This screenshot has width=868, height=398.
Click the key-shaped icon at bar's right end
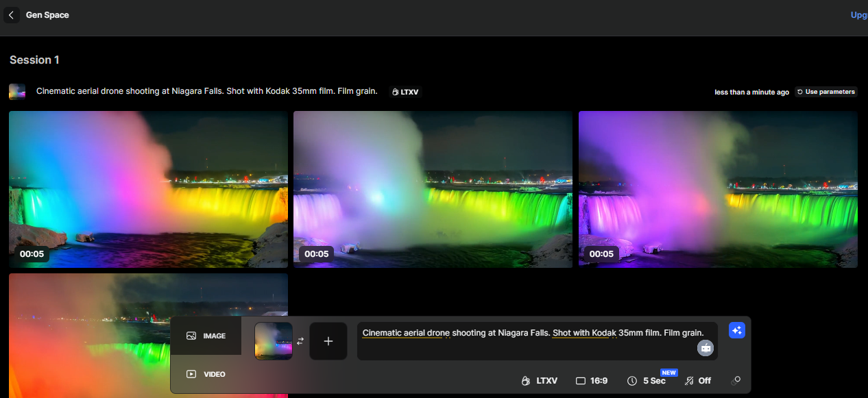(x=736, y=381)
